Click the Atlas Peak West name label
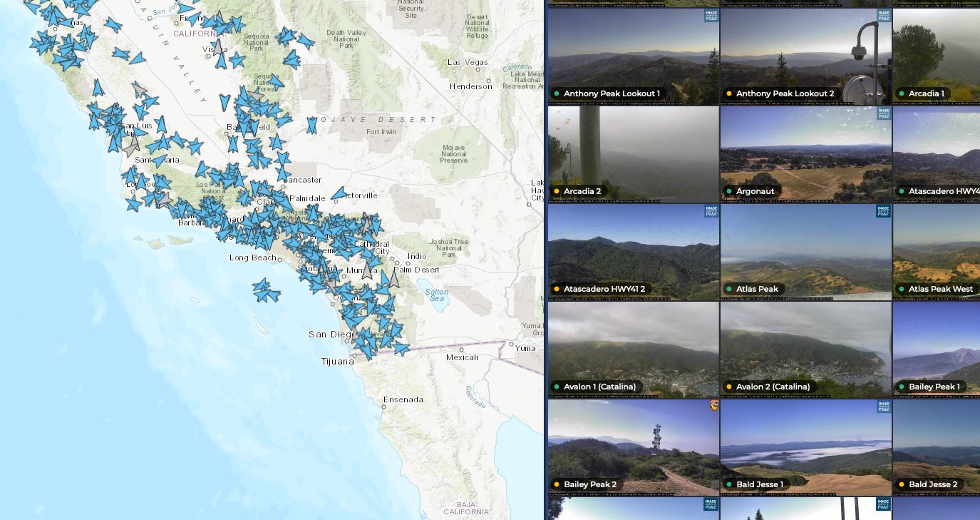Image resolution: width=980 pixels, height=520 pixels. [x=941, y=289]
